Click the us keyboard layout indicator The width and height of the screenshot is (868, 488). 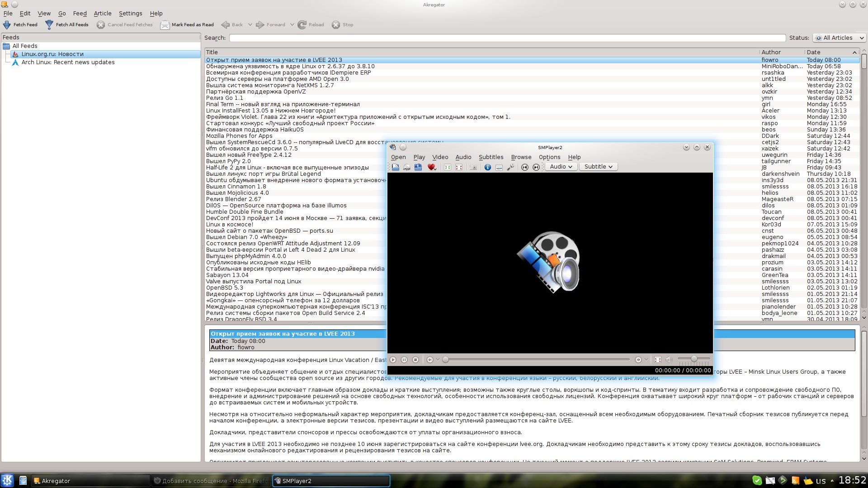point(821,481)
